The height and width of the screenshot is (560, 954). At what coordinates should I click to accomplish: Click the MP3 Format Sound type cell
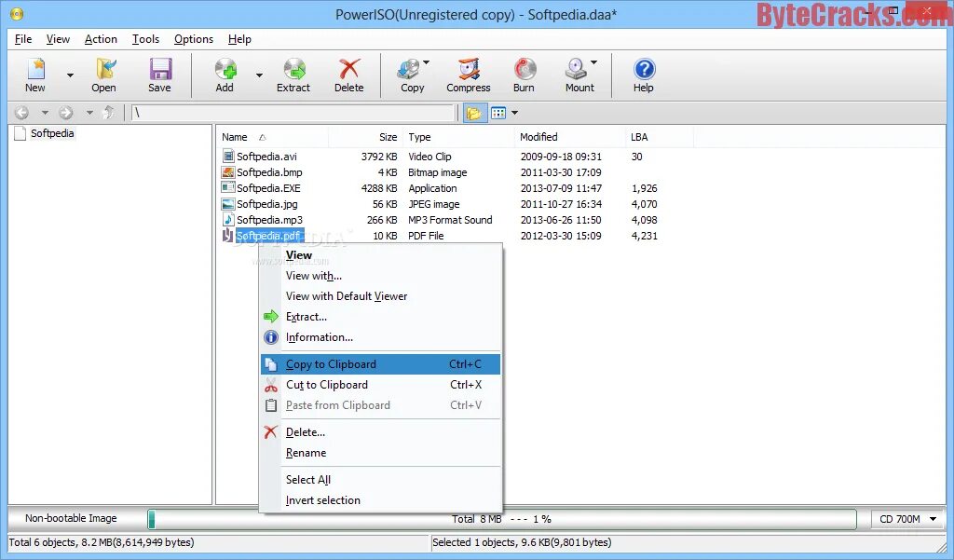click(450, 220)
